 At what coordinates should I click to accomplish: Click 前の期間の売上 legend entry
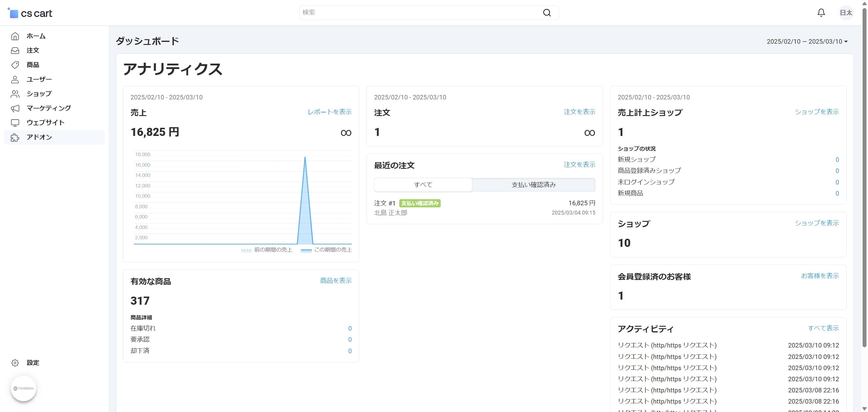[x=266, y=250]
